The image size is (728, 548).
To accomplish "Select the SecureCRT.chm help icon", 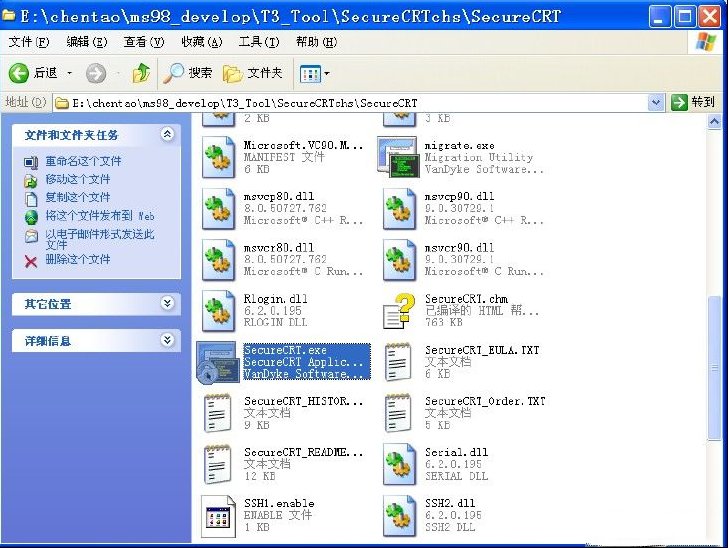I will tap(399, 311).
